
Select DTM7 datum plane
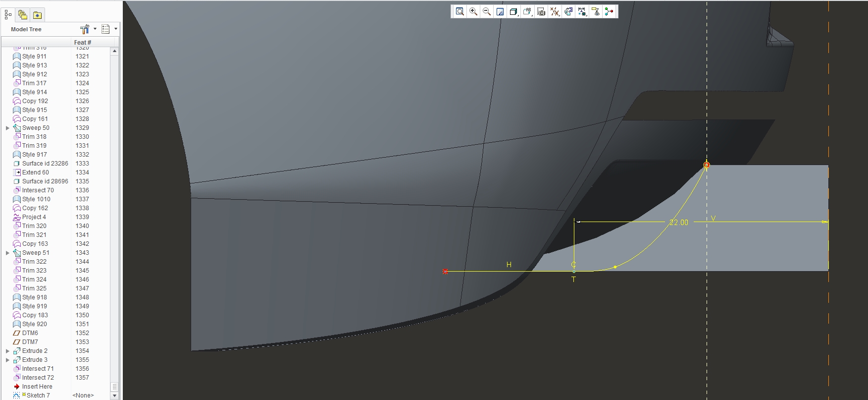click(x=30, y=342)
